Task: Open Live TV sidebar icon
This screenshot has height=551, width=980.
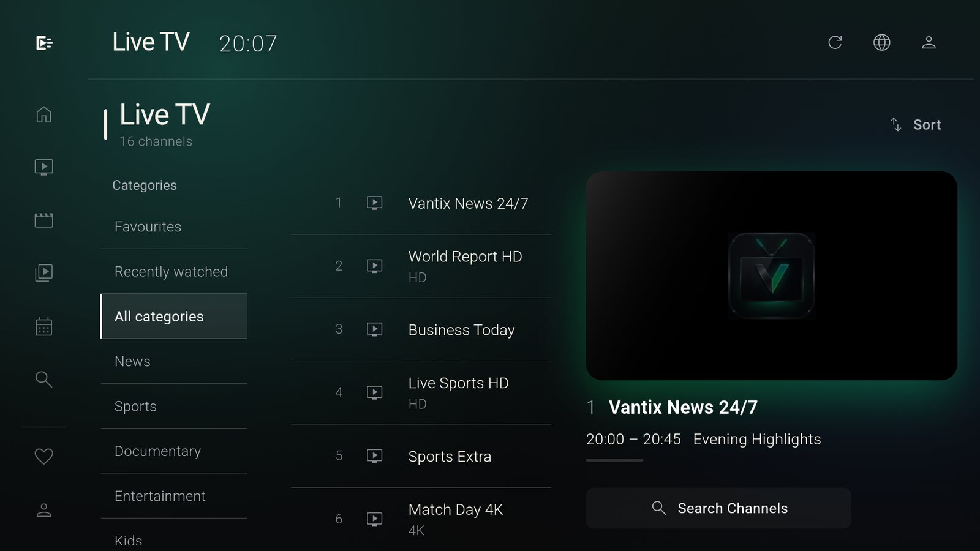Action: [x=43, y=167]
